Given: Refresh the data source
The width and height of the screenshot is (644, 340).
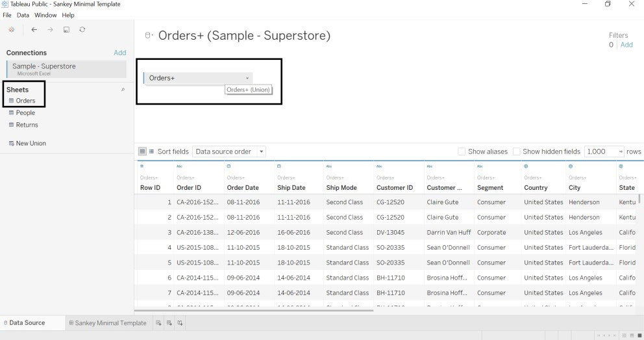Looking at the screenshot, I should pos(82,30).
